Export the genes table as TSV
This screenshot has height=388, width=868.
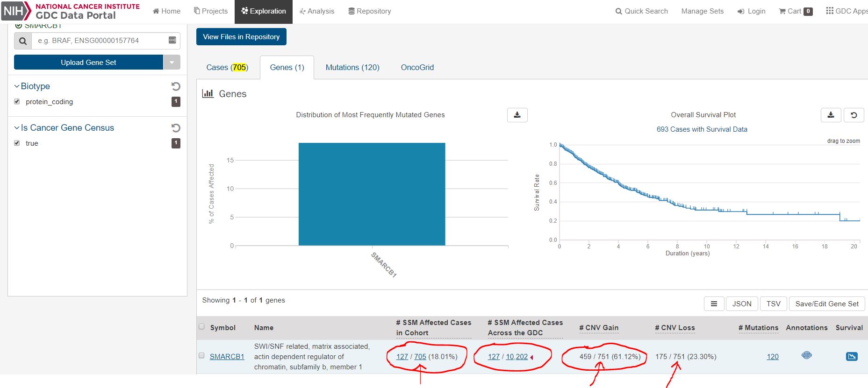coord(774,304)
